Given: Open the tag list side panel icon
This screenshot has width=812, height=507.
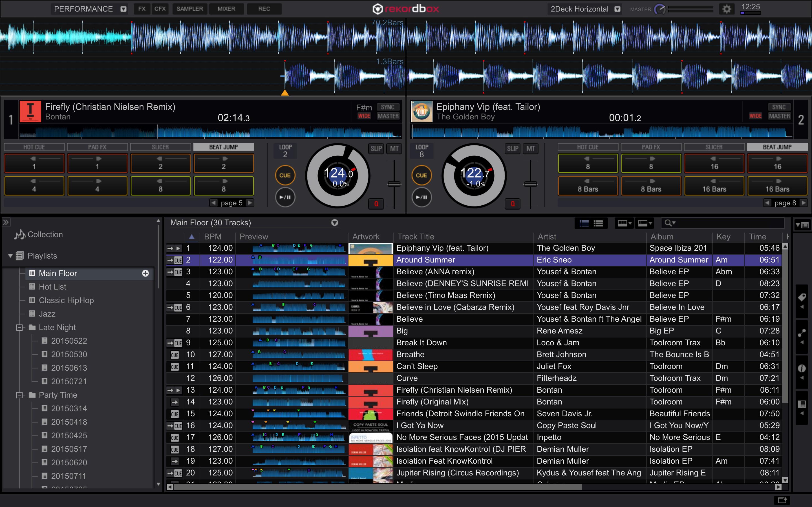Looking at the screenshot, I should tap(802, 297).
